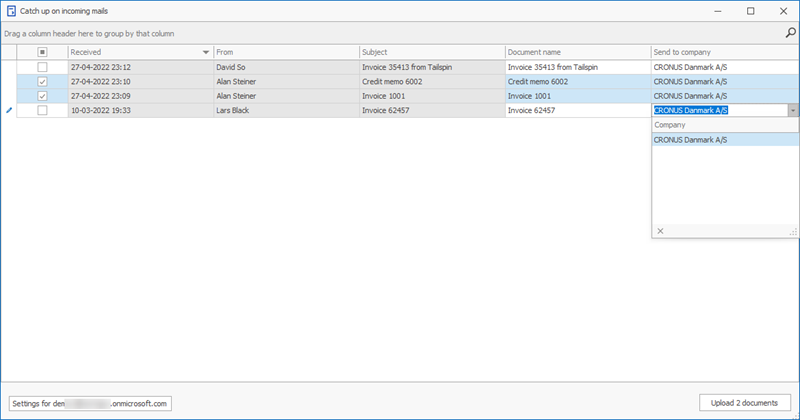Sort by the From column header
Viewport: 800px width, 420px height.
pyautogui.click(x=285, y=52)
